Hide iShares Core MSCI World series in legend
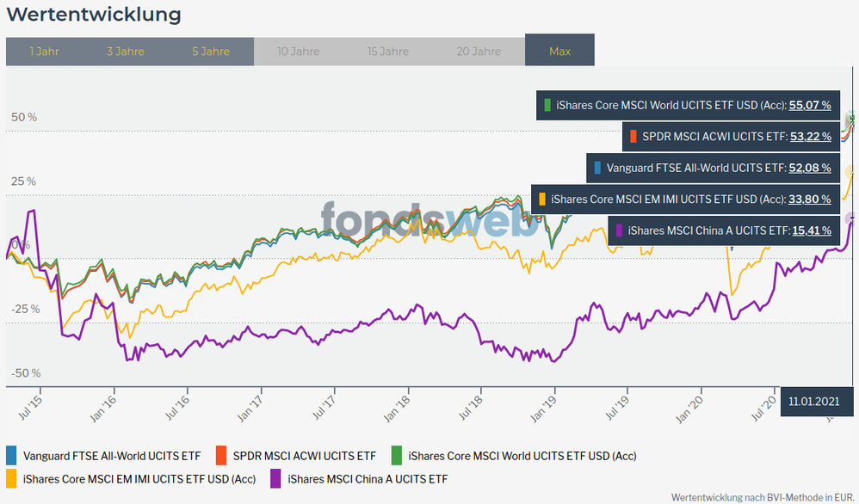Image resolution: width=859 pixels, height=504 pixels. point(522,455)
